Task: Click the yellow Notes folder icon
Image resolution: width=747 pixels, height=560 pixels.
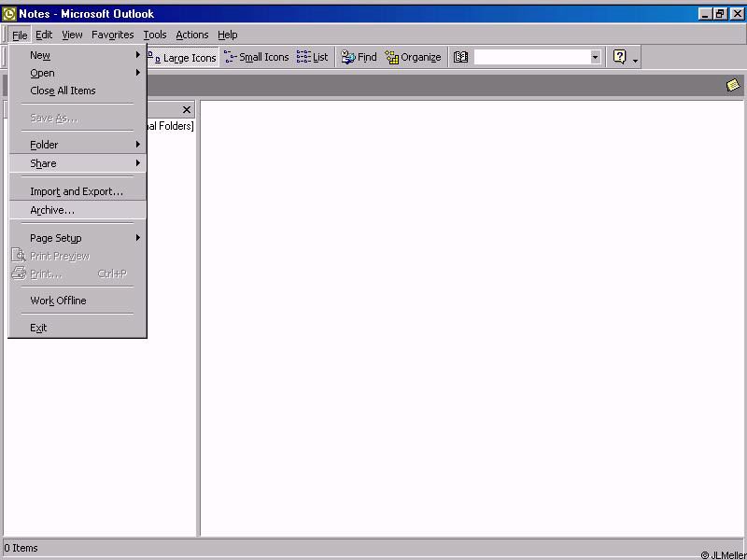Action: point(733,85)
